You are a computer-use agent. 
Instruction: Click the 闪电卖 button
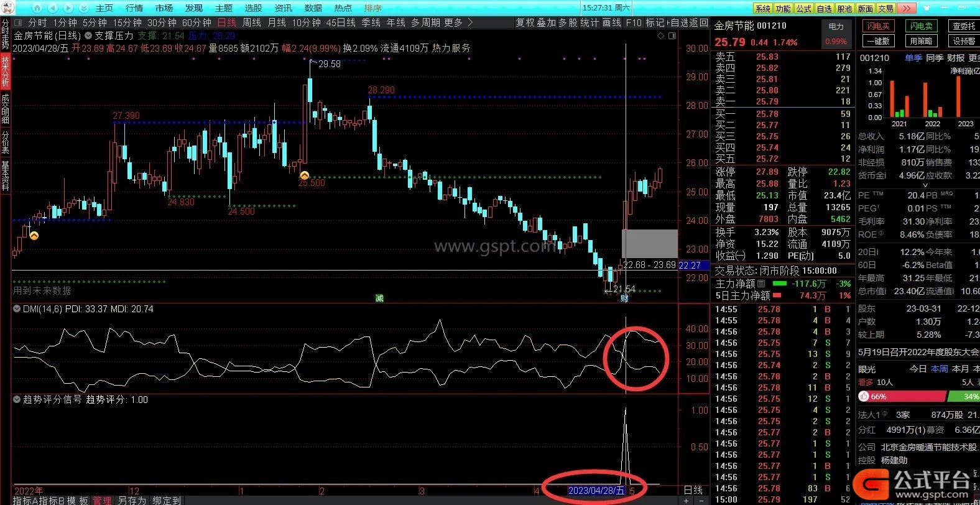922,26
